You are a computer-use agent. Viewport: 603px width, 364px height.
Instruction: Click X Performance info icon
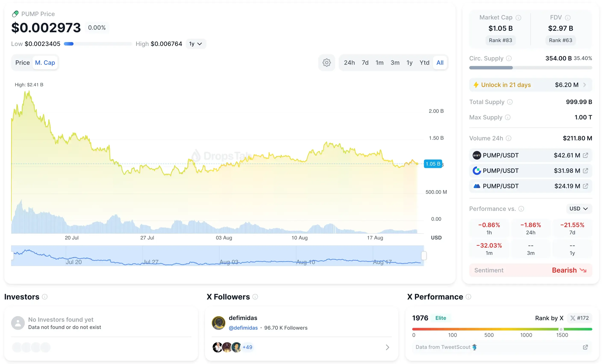[468, 297]
